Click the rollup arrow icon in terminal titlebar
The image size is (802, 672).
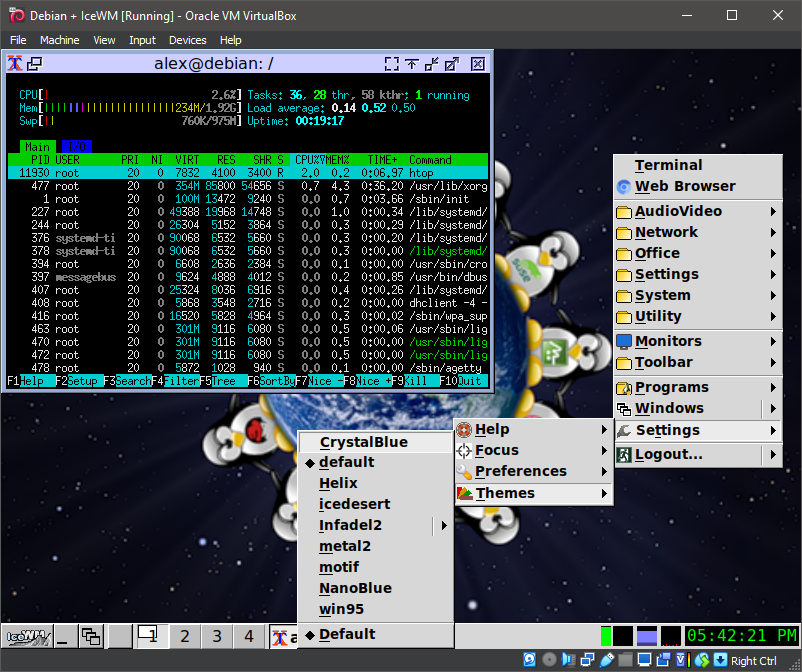(x=412, y=63)
